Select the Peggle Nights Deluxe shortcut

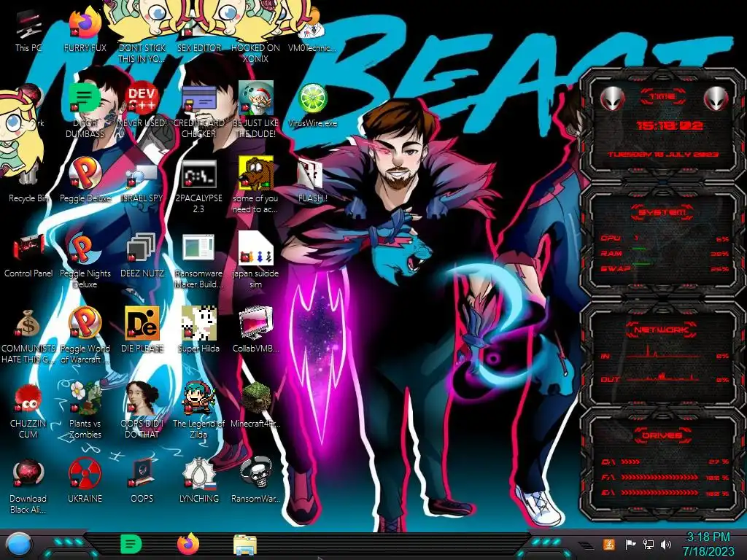85,261
